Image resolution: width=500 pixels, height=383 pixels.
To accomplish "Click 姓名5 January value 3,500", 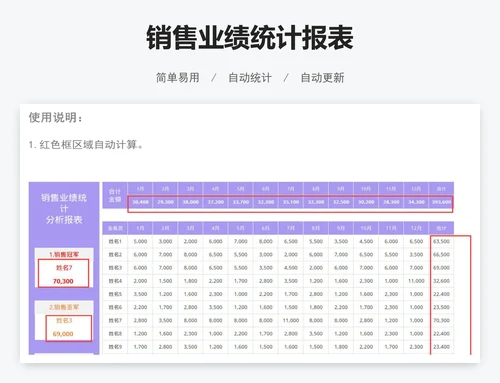I will pos(140,294).
